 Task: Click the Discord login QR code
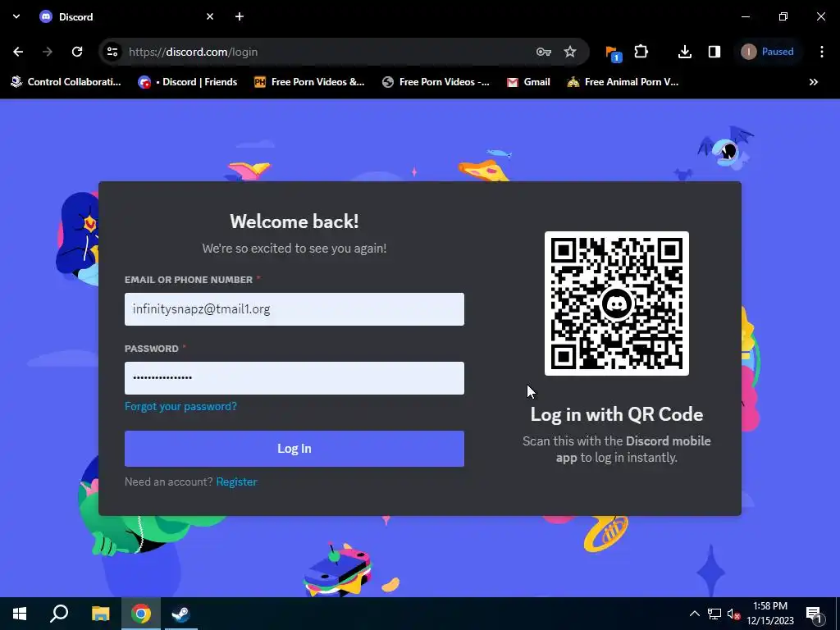coord(617,304)
